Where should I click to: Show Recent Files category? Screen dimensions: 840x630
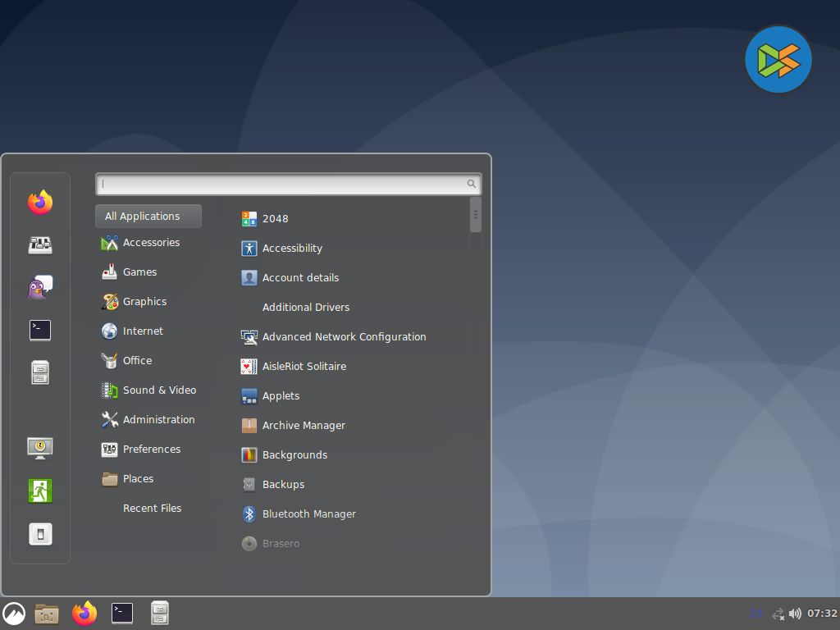point(152,509)
